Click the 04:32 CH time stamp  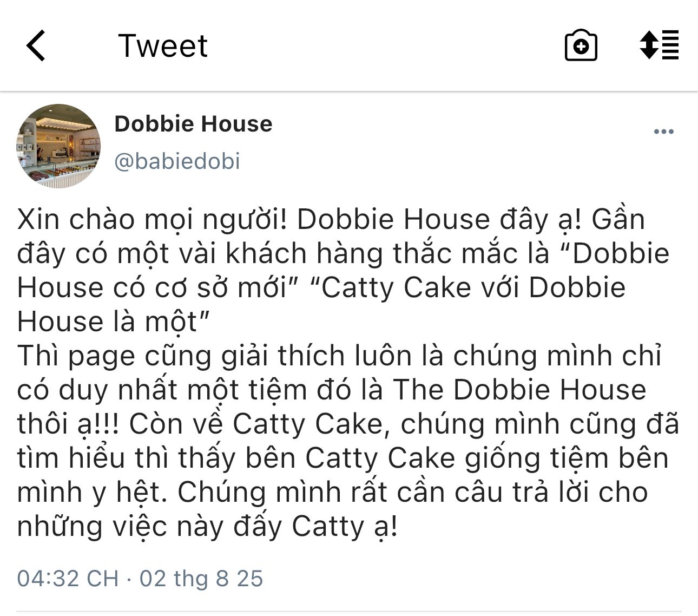[68, 578]
